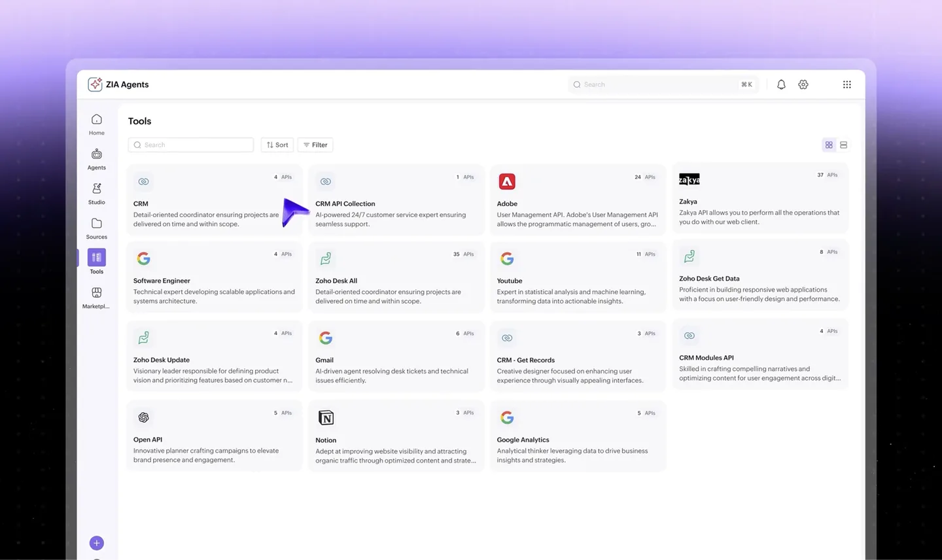Open the settings gear in header

pos(803,84)
